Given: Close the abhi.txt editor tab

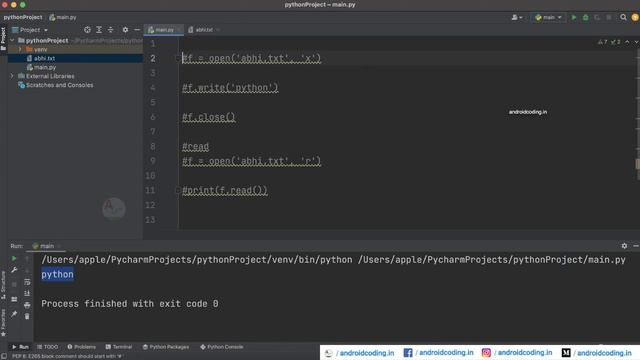Looking at the screenshot, I should click(x=218, y=30).
